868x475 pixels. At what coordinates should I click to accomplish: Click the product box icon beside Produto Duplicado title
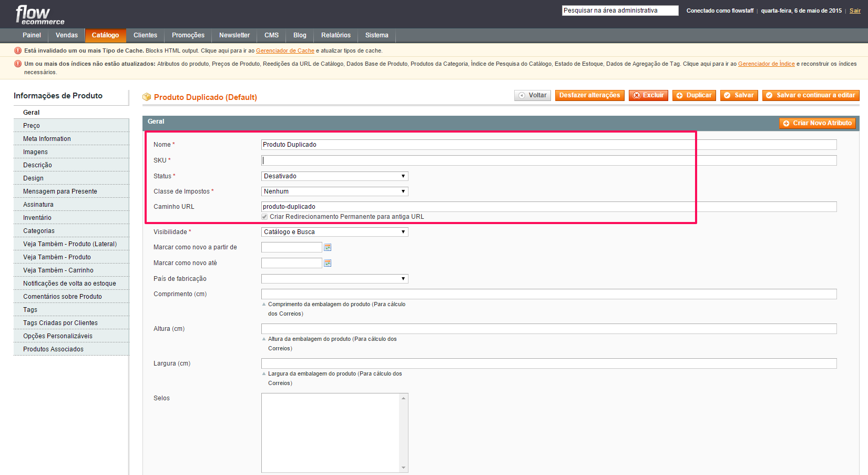[x=147, y=97]
